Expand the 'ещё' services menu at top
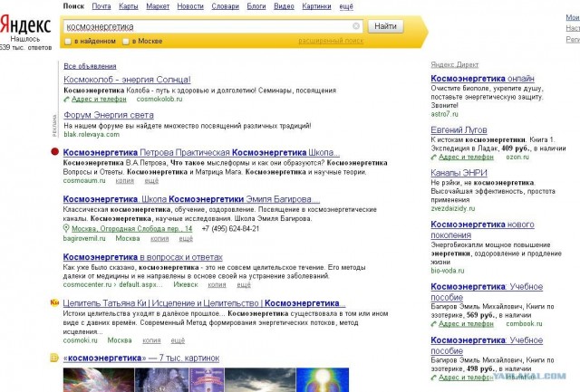 point(346,6)
